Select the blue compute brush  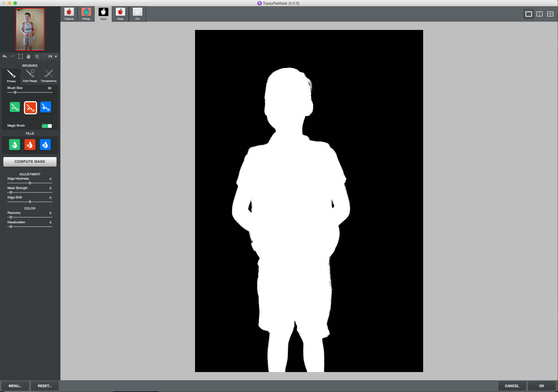[46, 107]
